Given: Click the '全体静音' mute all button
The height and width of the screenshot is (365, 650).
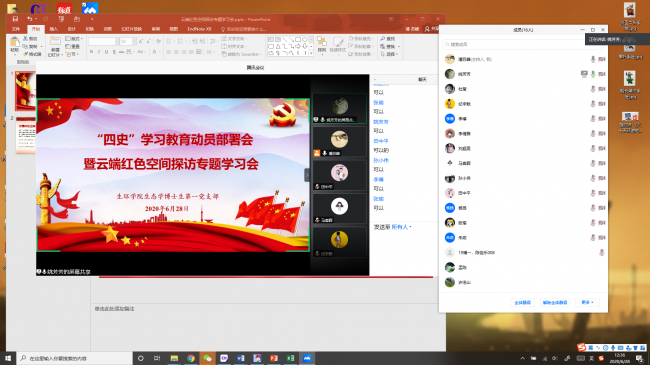Looking at the screenshot, I should pos(522,302).
